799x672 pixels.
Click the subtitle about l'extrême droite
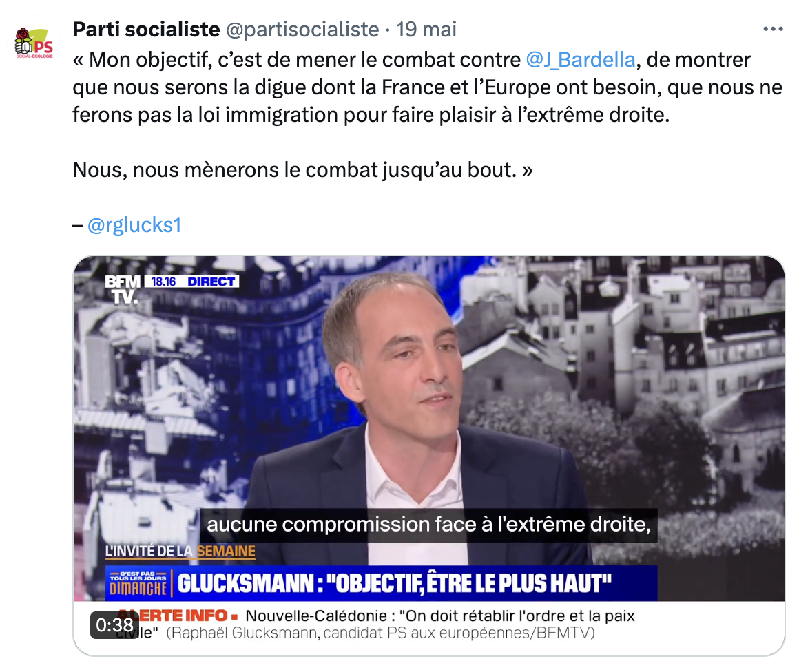[x=428, y=525]
